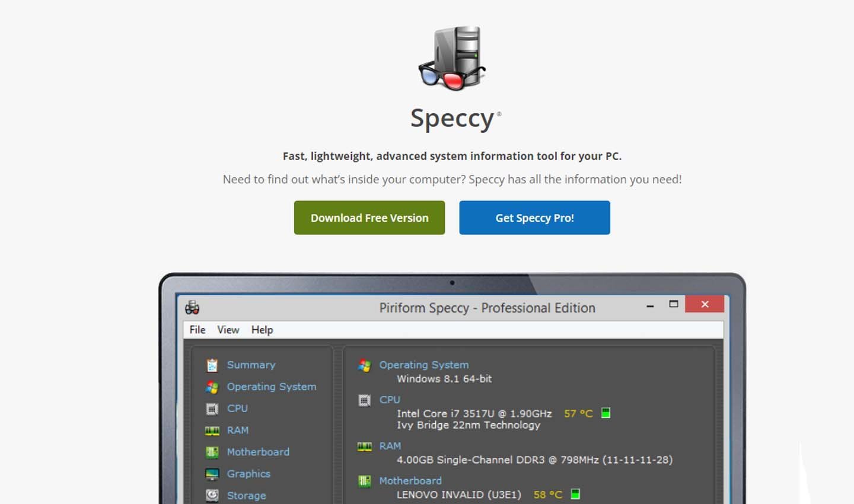Image resolution: width=854 pixels, height=504 pixels.
Task: Select RAM in the sidebar list
Action: pyautogui.click(x=238, y=430)
